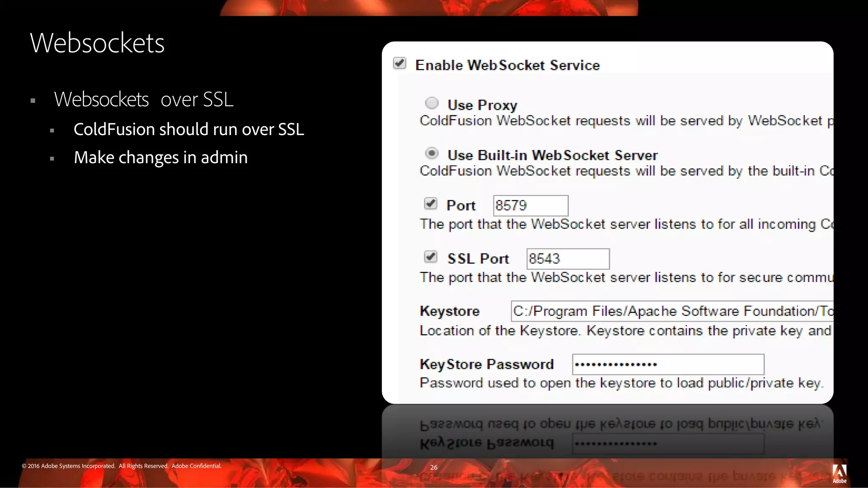Click the SSL Port field containing 8543
Viewport: 868px width, 488px height.
pos(568,259)
